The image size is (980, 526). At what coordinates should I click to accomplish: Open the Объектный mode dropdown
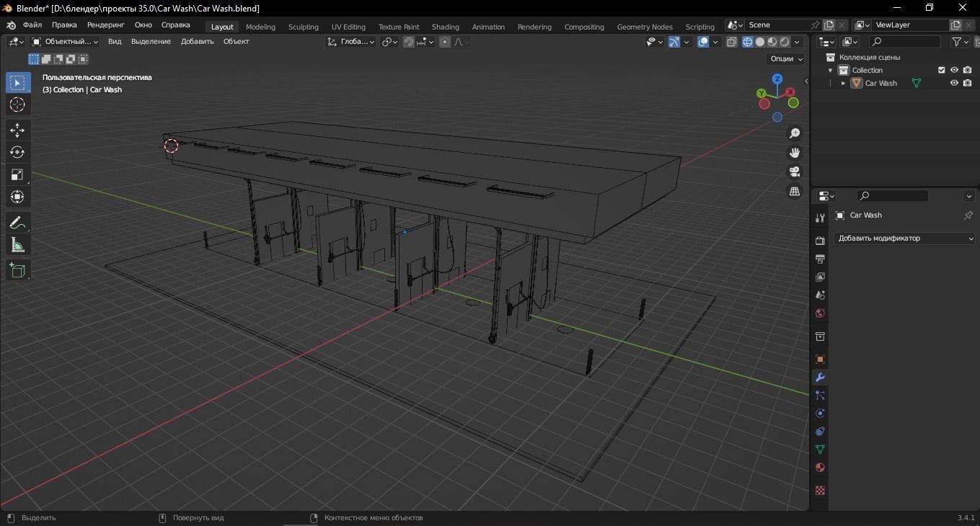[x=65, y=42]
